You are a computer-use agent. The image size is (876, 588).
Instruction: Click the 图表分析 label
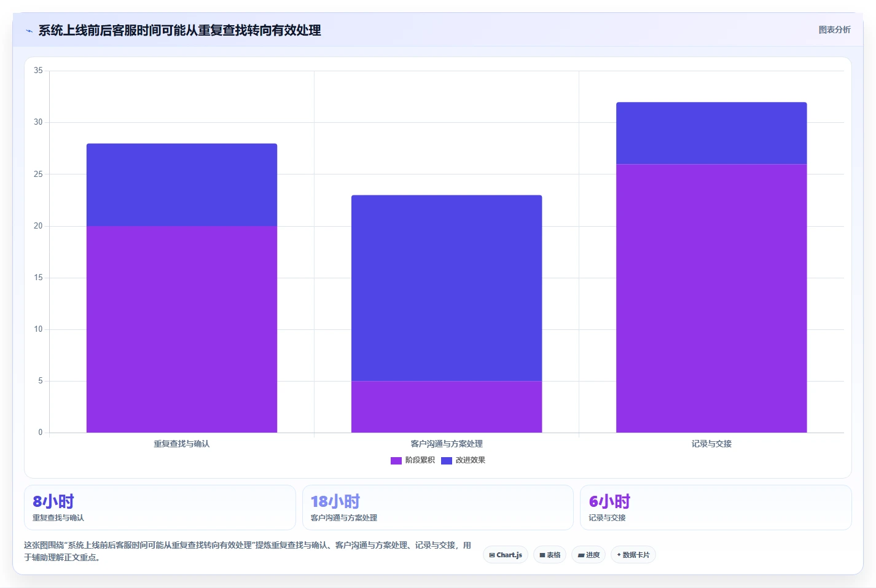pos(834,29)
